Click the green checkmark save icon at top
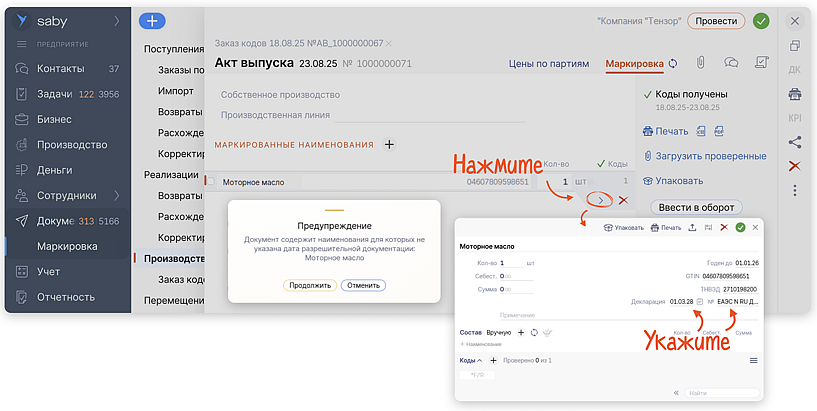The width and height of the screenshot is (817, 411). [x=762, y=21]
